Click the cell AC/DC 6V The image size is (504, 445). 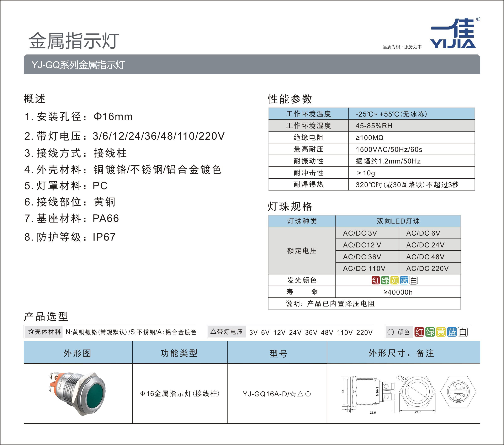click(430, 233)
